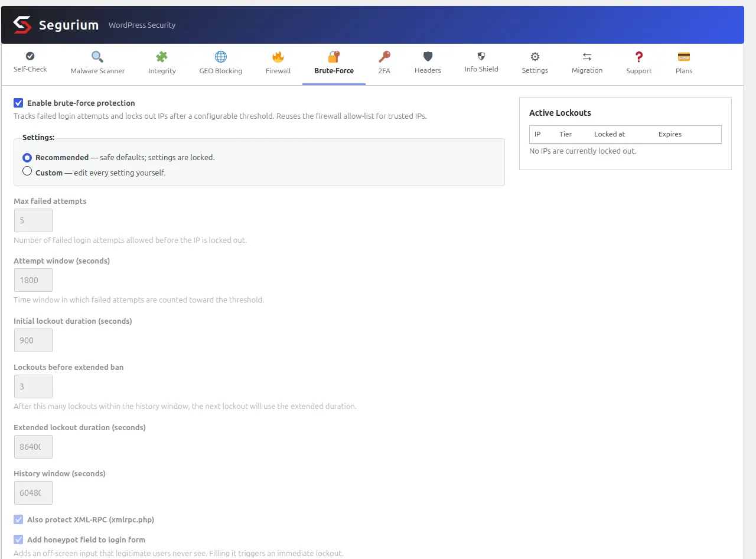756x559 pixels.
Task: Click the Brute-Force padlock icon
Action: pyautogui.click(x=334, y=57)
